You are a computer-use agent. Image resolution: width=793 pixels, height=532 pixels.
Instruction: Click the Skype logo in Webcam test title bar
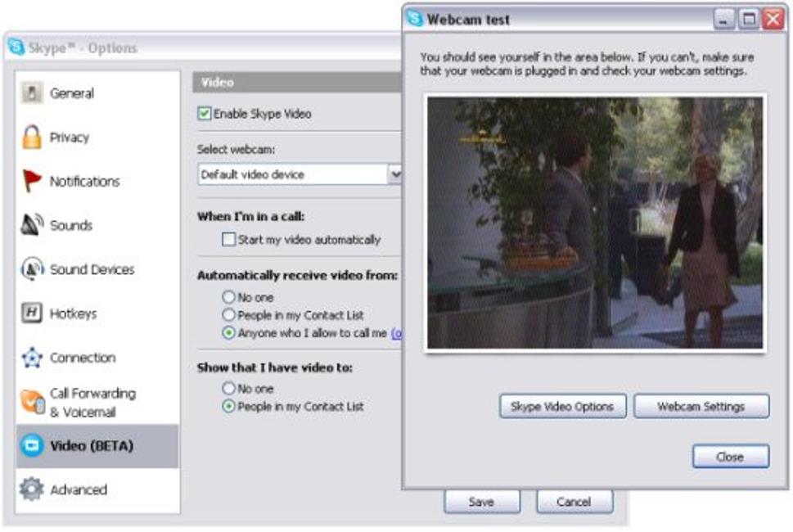[415, 19]
